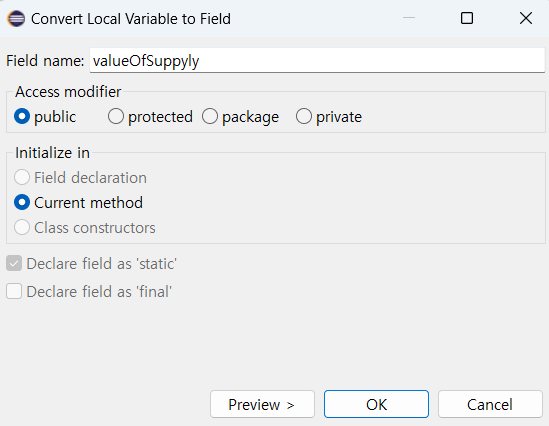Minimize the Convert Local Variable dialog
This screenshot has width=549, height=426.
click(409, 18)
